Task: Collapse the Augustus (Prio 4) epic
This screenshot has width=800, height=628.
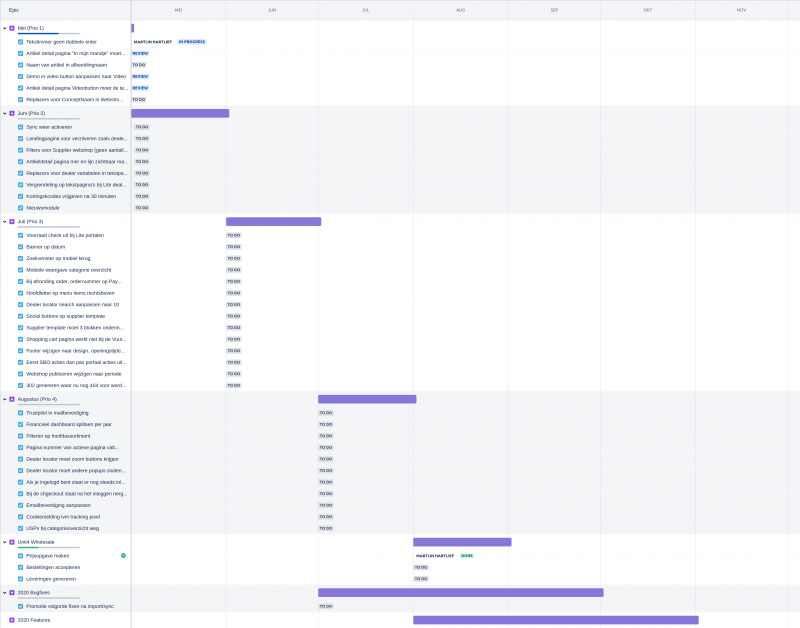Action: (4, 399)
